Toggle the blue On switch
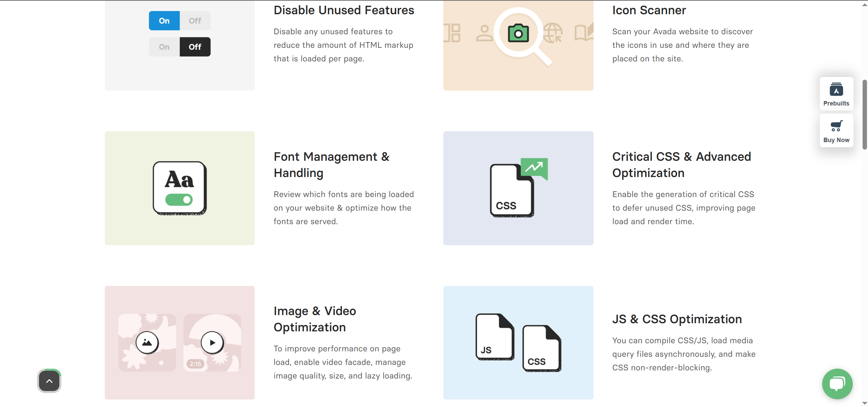 (164, 21)
